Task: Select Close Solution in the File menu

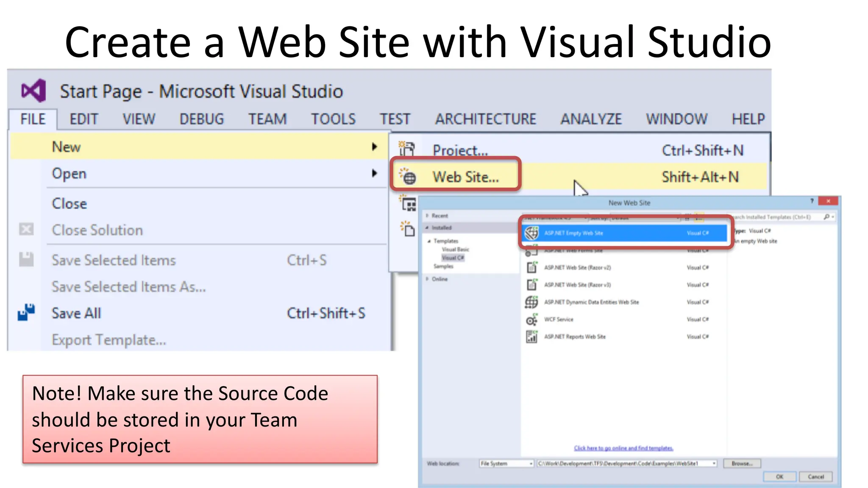Action: [x=199, y=230]
